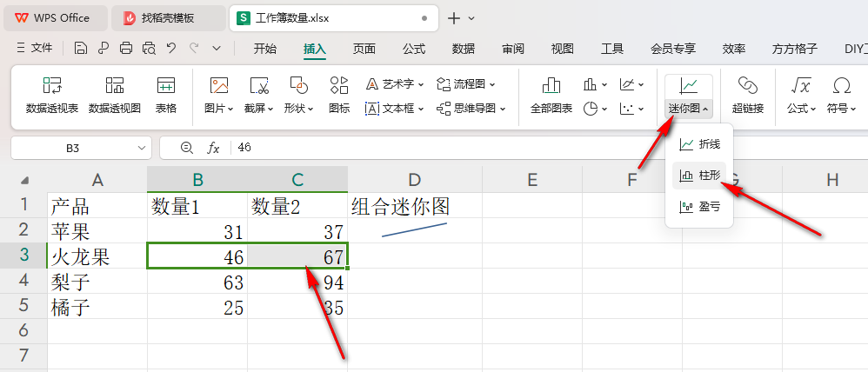The image size is (868, 372).
Task: Insert a table with 表格 icon
Action: point(165,86)
